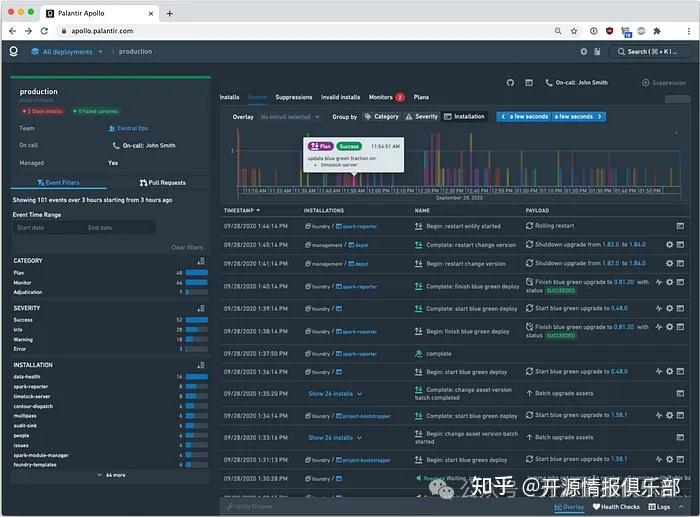Filter by data-health installation
The height and width of the screenshot is (517, 700).
110,377
